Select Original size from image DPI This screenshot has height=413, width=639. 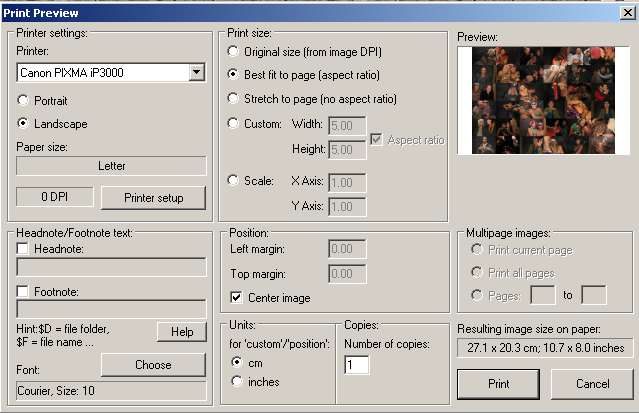tap(234, 51)
